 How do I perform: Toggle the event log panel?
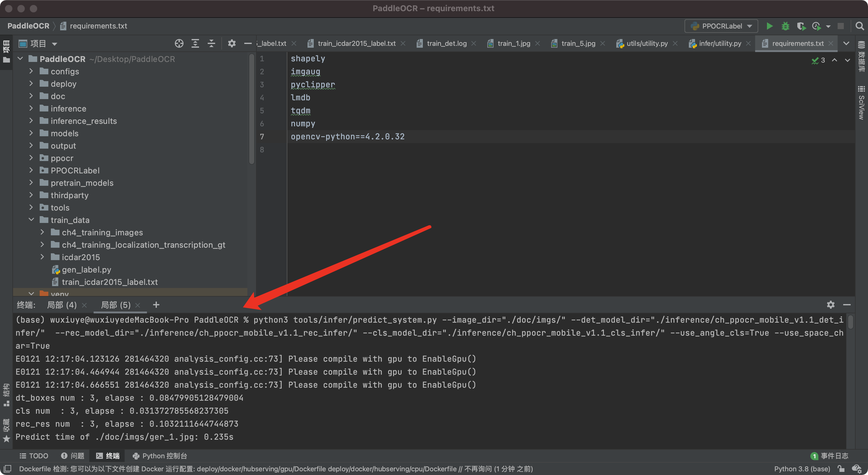[830, 456]
